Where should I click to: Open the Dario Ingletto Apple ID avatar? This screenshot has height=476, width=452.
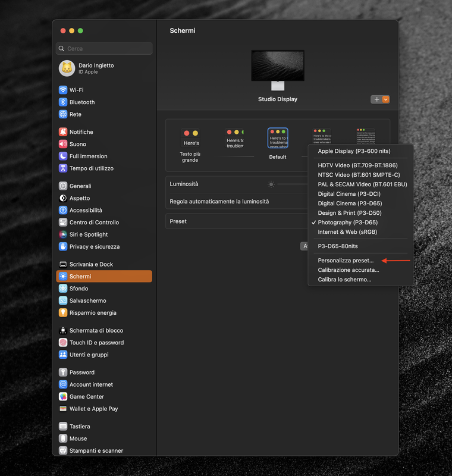pos(67,68)
